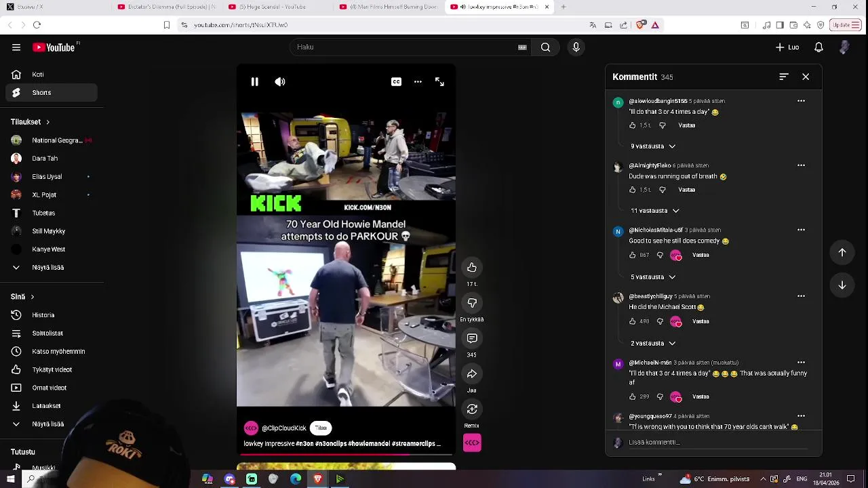Like the Short with thumbs-up icon
Screen dimensions: 868x488
(472, 268)
